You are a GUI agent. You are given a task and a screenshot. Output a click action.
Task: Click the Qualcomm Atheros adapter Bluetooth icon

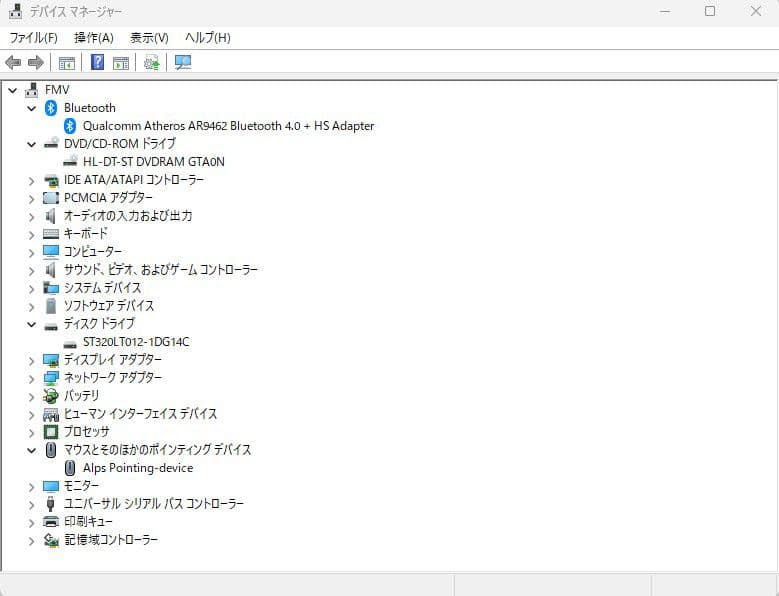point(70,126)
